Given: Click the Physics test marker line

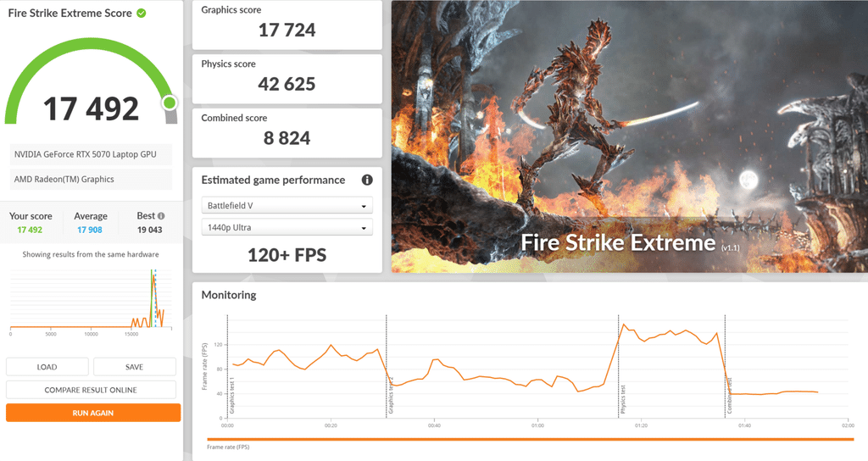Looking at the screenshot, I should [618, 366].
